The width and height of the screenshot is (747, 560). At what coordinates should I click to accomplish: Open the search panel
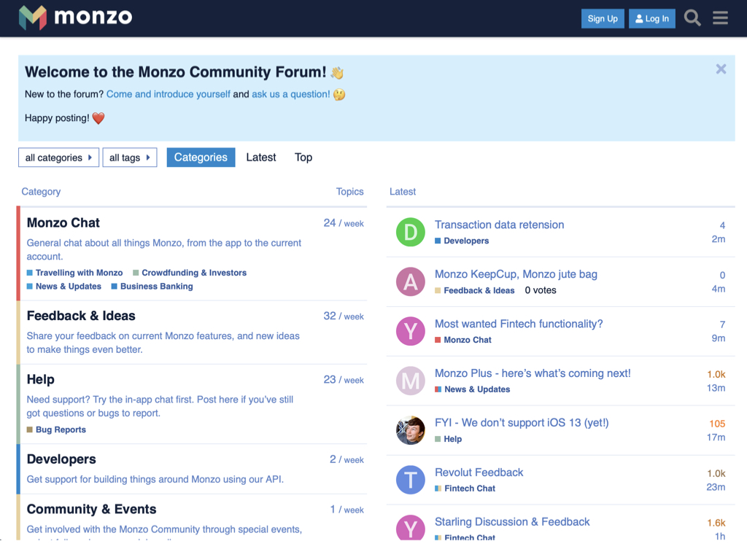click(x=692, y=17)
